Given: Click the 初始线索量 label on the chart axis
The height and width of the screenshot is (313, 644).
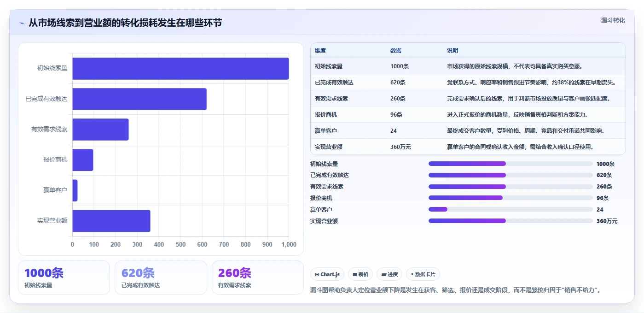Looking at the screenshot, I should tap(52, 68).
